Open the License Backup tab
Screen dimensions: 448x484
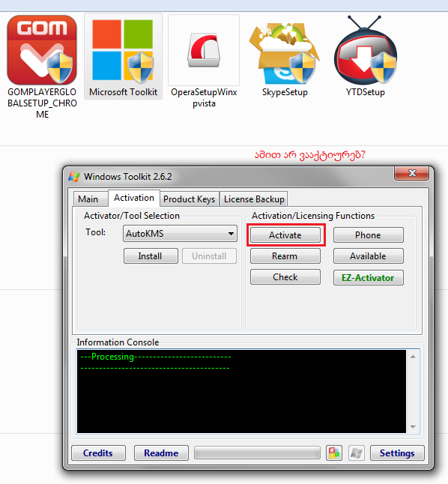tap(254, 199)
